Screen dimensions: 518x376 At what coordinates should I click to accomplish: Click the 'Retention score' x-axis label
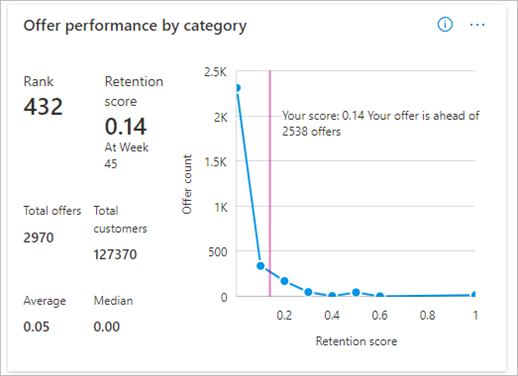[356, 341]
